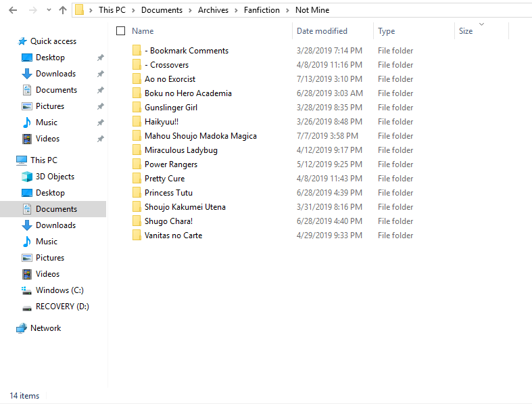Open Downloads under This PC
Viewport: 532px width, 404px height.
[x=55, y=225]
